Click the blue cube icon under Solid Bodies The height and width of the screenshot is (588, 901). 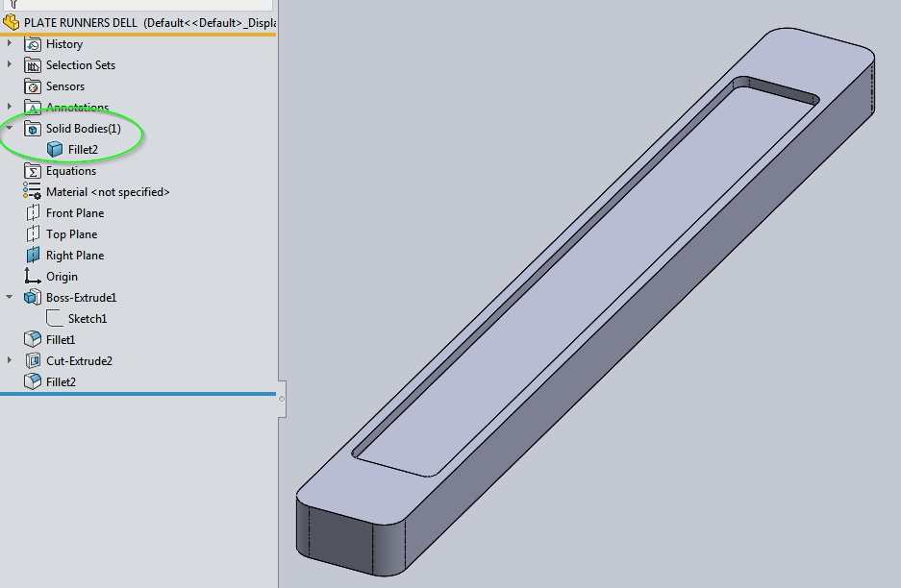pyautogui.click(x=55, y=150)
